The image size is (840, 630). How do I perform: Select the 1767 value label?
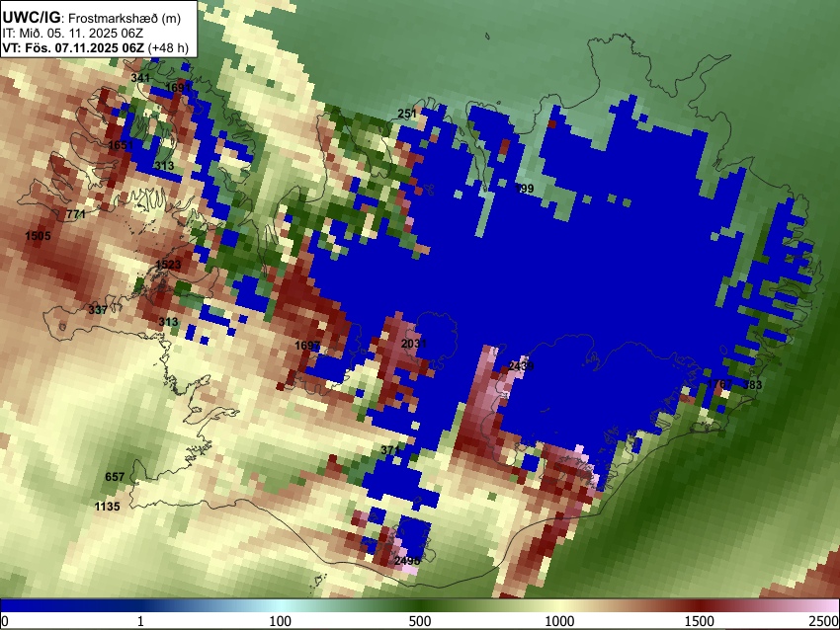(x=719, y=384)
